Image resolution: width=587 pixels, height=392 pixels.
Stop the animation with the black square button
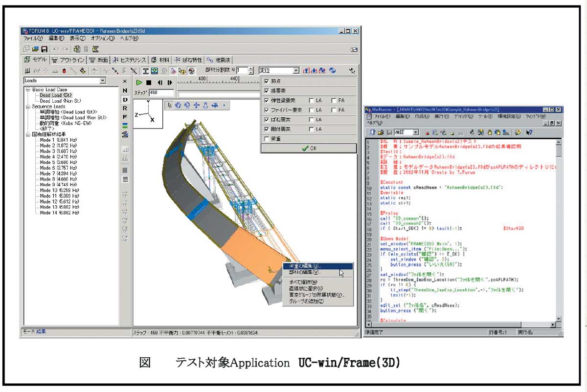pos(149,83)
